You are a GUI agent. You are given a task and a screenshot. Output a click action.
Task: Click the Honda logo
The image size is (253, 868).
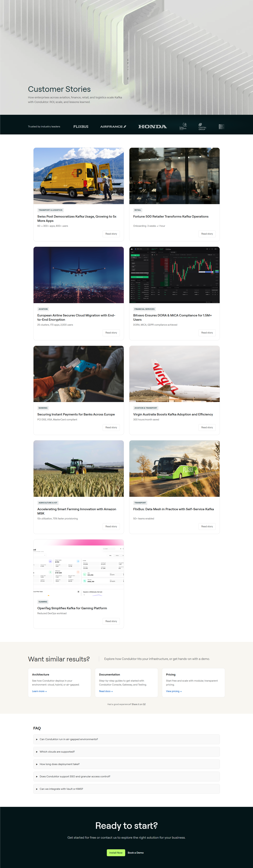pos(153,126)
